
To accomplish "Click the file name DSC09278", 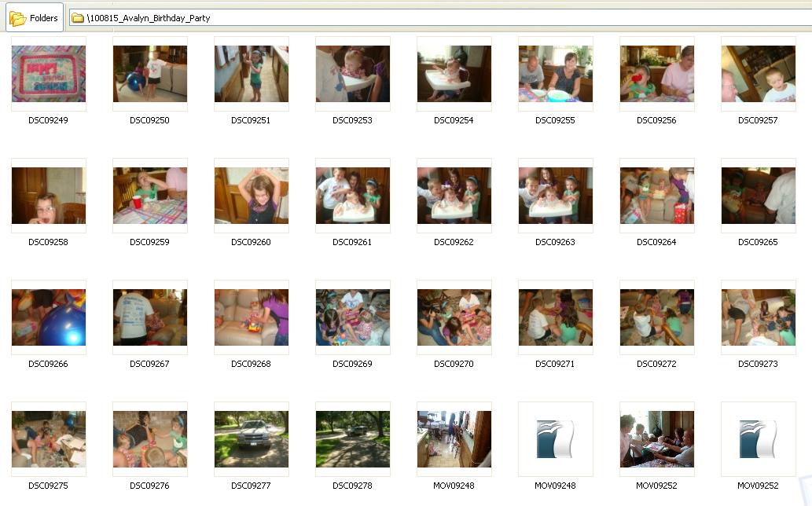I will [353, 486].
